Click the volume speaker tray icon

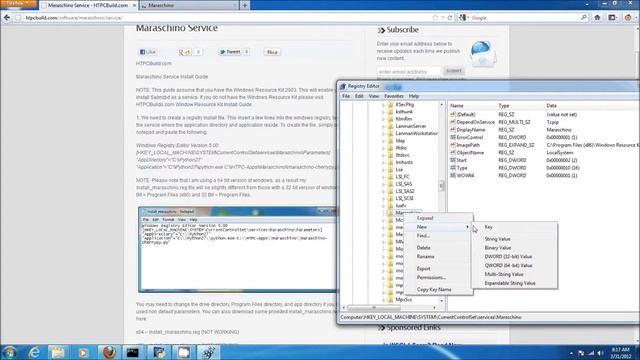[600, 353]
